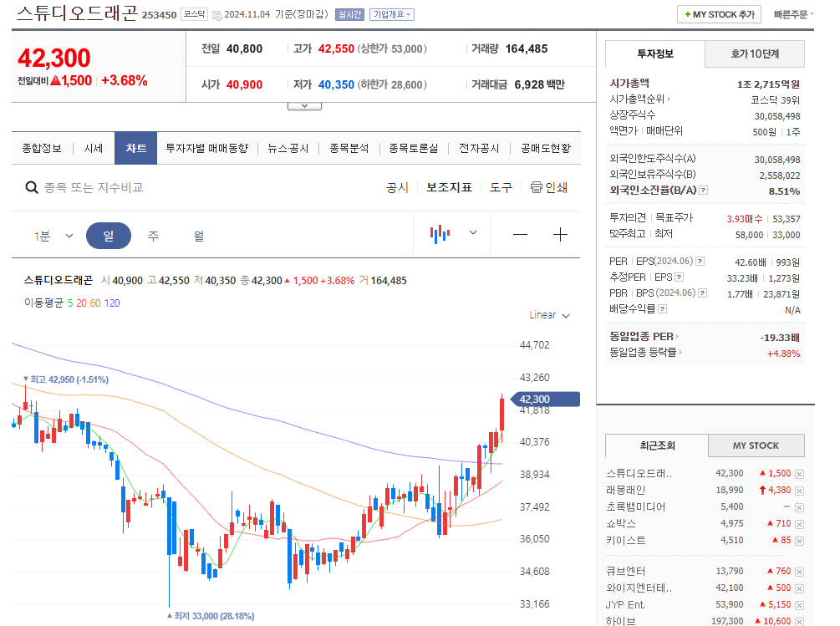Click arrow next to 시가총액순위
The height and width of the screenshot is (626, 840).
tap(669, 99)
